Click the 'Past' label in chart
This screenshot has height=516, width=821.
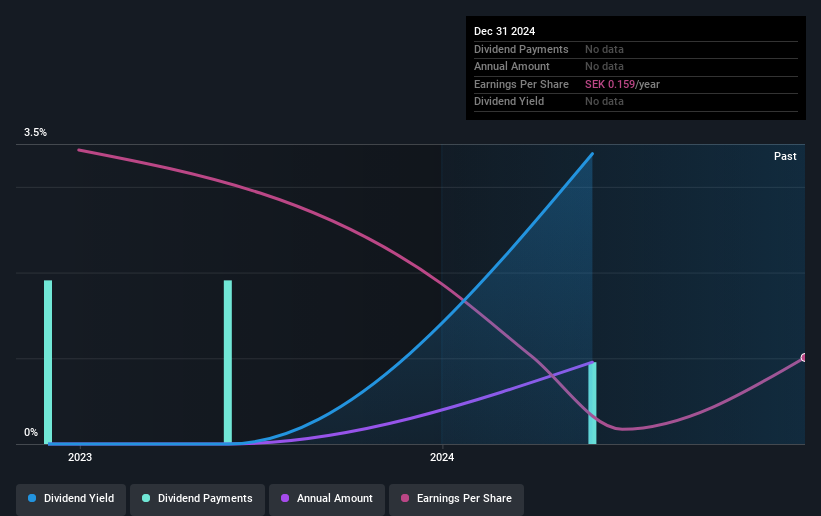coord(785,156)
